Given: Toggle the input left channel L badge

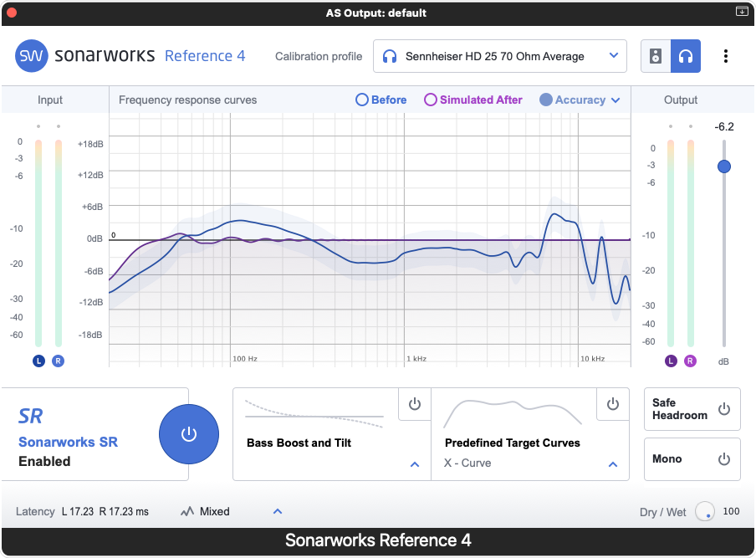Looking at the screenshot, I should coord(38,361).
